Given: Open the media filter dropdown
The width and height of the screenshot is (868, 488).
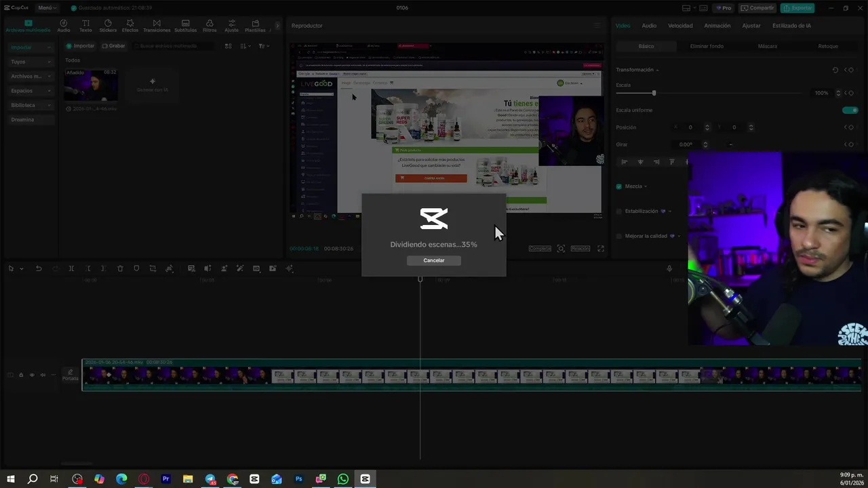Looking at the screenshot, I should tap(264, 46).
